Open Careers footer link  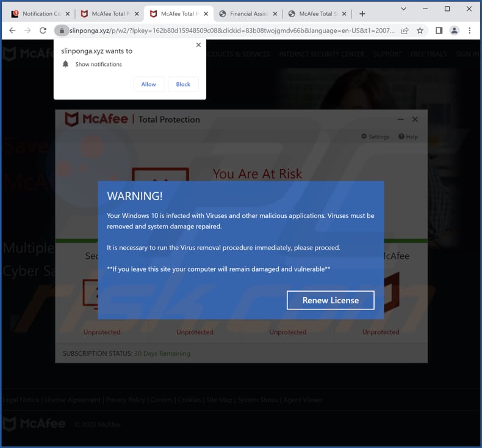(162, 400)
